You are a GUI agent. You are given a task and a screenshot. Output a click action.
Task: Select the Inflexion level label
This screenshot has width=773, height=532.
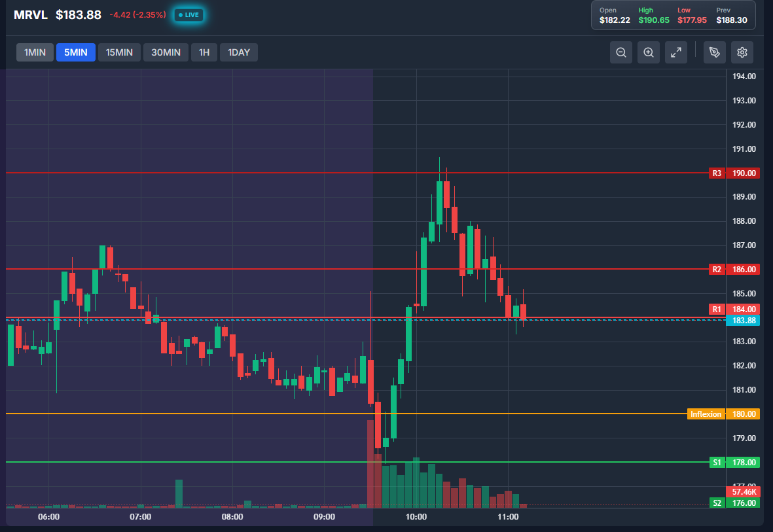click(x=706, y=414)
